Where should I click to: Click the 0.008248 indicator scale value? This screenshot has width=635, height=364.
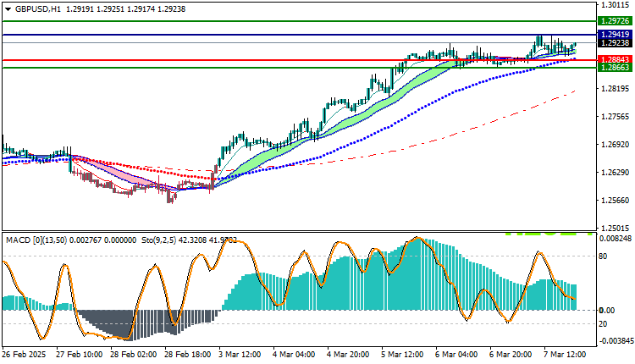pos(616,239)
